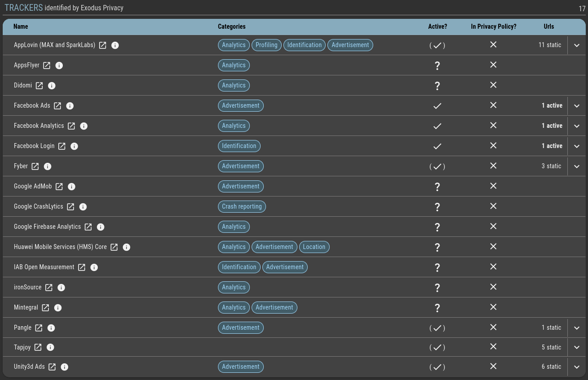Show info for IAB Open Measurement
588x380 pixels.
tap(94, 267)
